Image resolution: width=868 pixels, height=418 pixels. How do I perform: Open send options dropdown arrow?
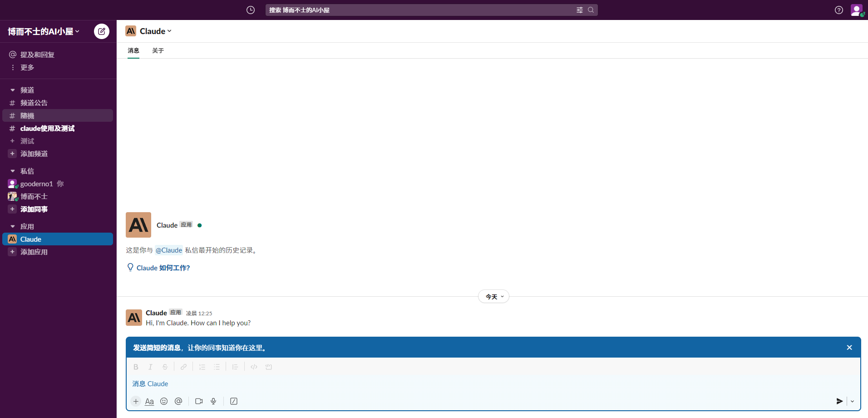[x=852, y=401]
